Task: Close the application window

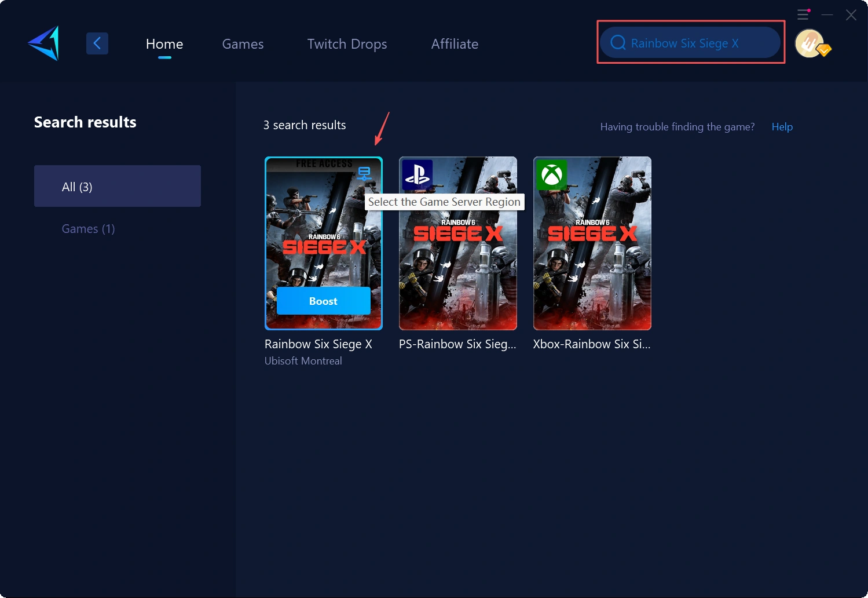Action: coord(851,15)
